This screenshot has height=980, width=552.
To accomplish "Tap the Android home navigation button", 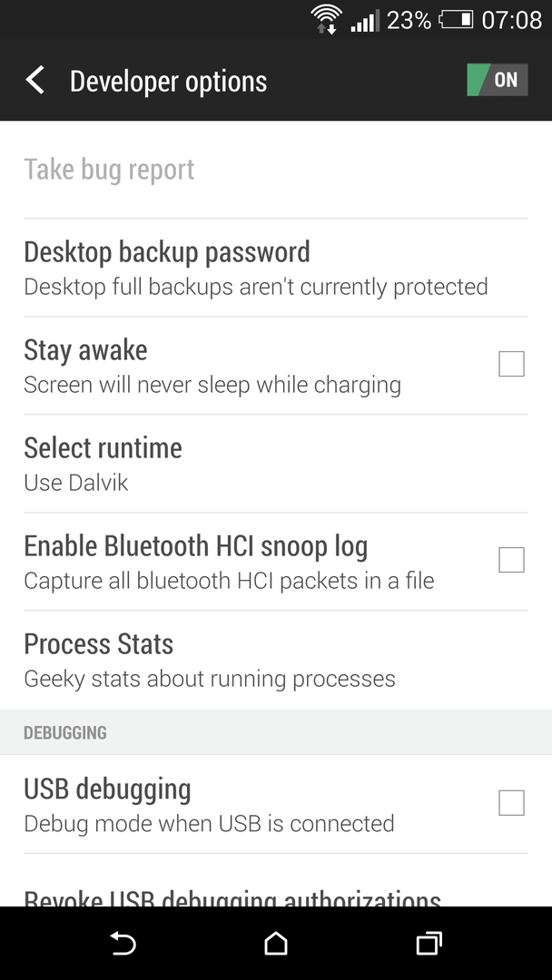I will tap(276, 943).
